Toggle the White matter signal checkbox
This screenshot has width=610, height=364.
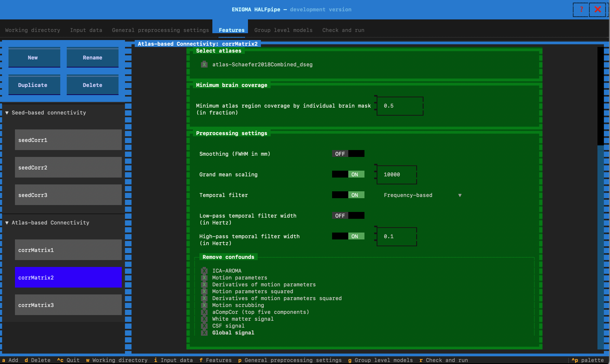pyautogui.click(x=204, y=319)
